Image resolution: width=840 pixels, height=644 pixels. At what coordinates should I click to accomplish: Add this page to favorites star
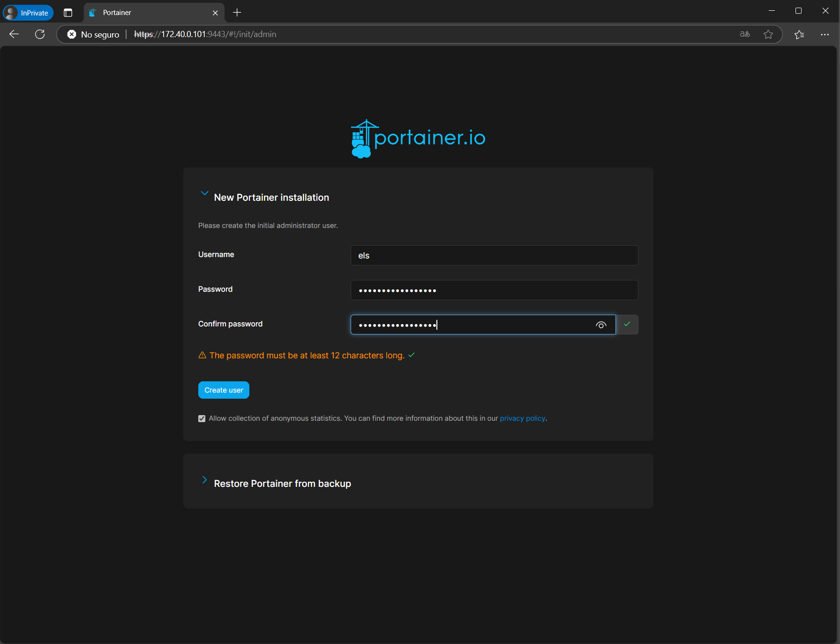coord(768,34)
